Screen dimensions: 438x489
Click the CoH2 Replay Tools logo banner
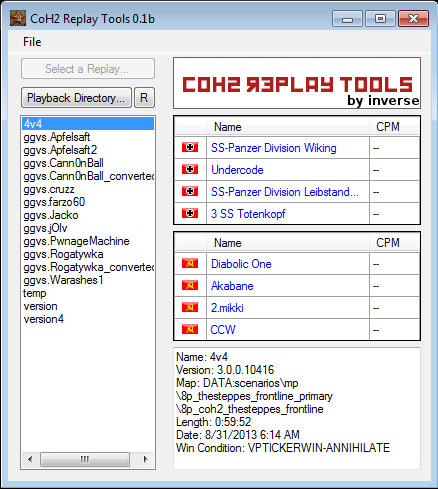(x=297, y=83)
